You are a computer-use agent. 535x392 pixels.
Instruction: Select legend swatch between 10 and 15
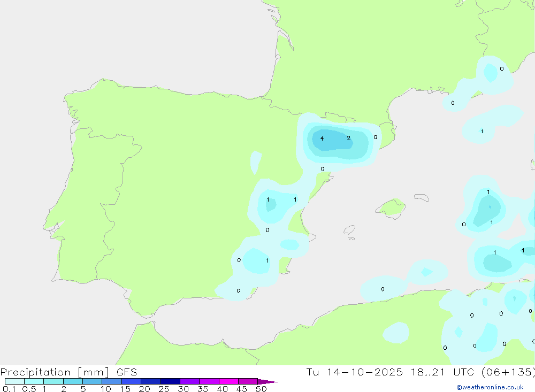(112, 381)
